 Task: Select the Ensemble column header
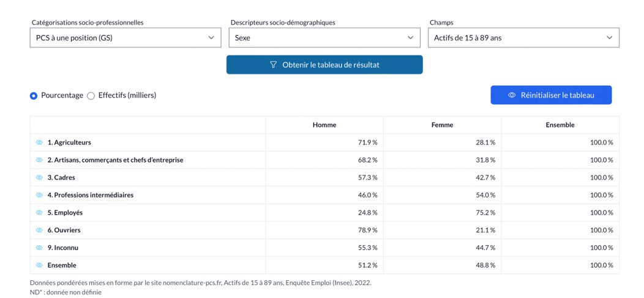[560, 124]
